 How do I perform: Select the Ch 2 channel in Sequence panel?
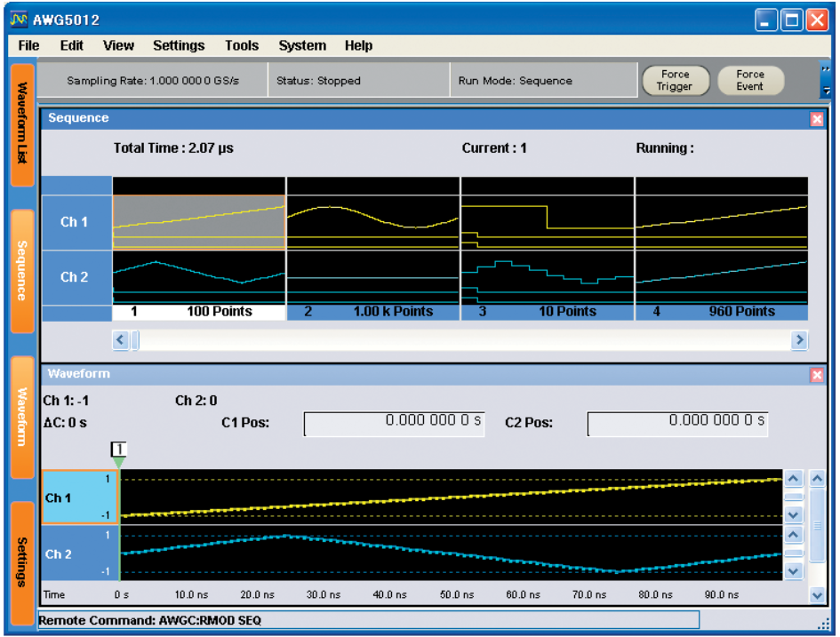76,277
